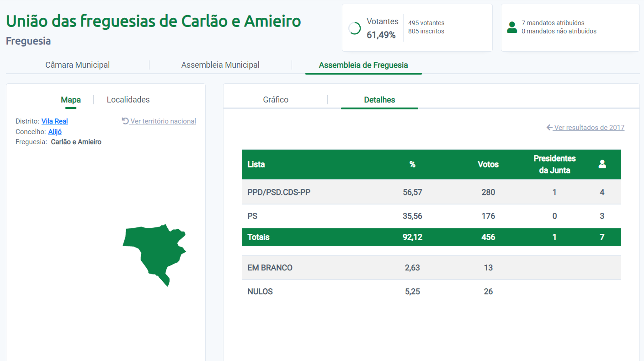Select the Assembleia de Freguesia tab
Image resolution: width=644 pixels, height=361 pixels.
pyautogui.click(x=363, y=65)
